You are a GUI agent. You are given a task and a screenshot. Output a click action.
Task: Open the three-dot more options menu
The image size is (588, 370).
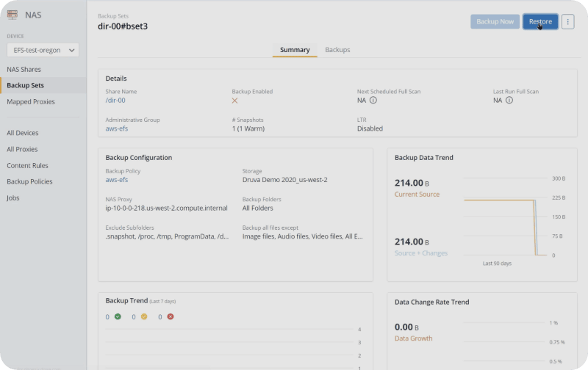[x=567, y=22]
